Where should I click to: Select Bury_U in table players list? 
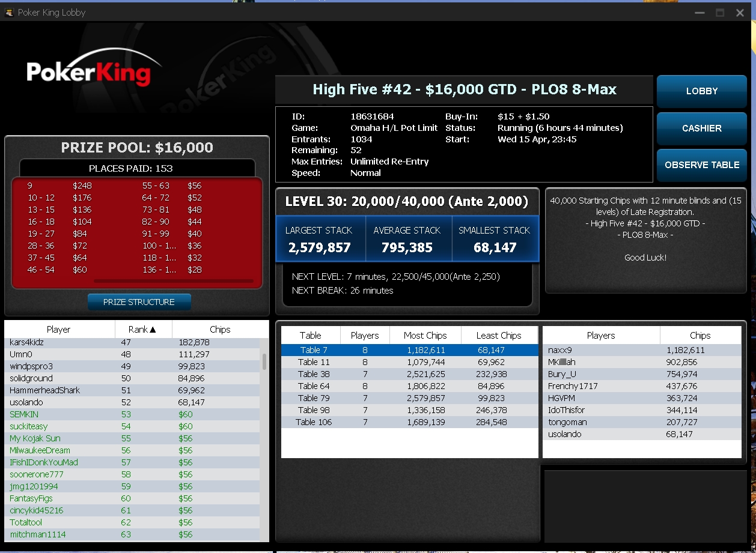pos(642,374)
